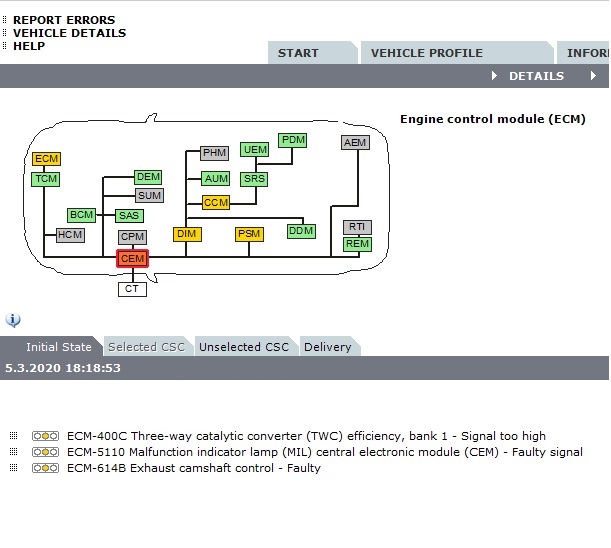Image resolution: width=611 pixels, height=548 pixels.
Task: Expand the ECM-614B fault code entry
Action: pyautogui.click(x=14, y=467)
